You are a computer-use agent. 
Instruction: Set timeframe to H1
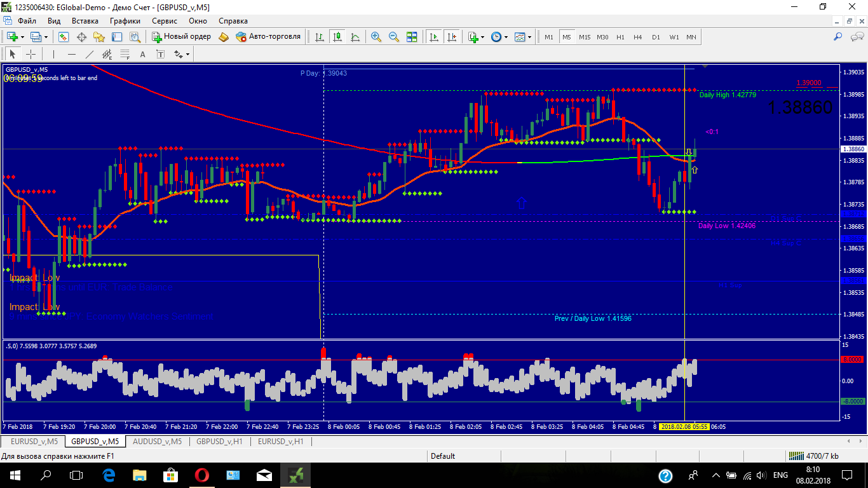pos(620,37)
